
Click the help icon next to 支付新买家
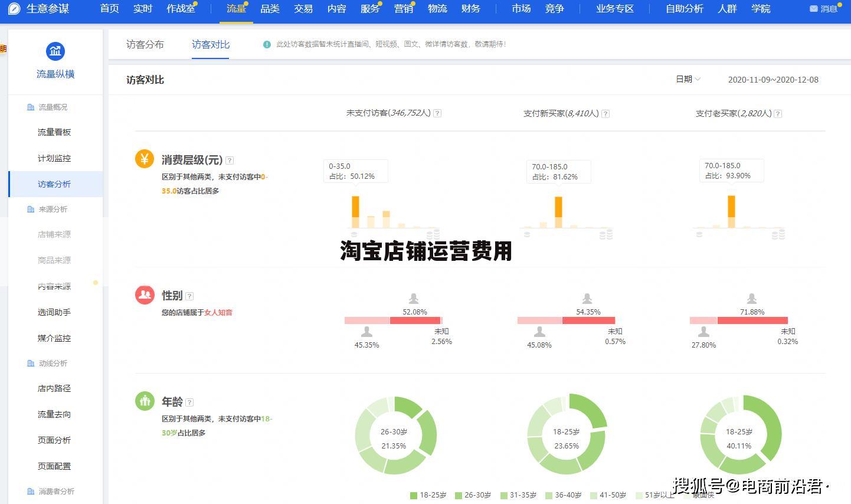605,113
